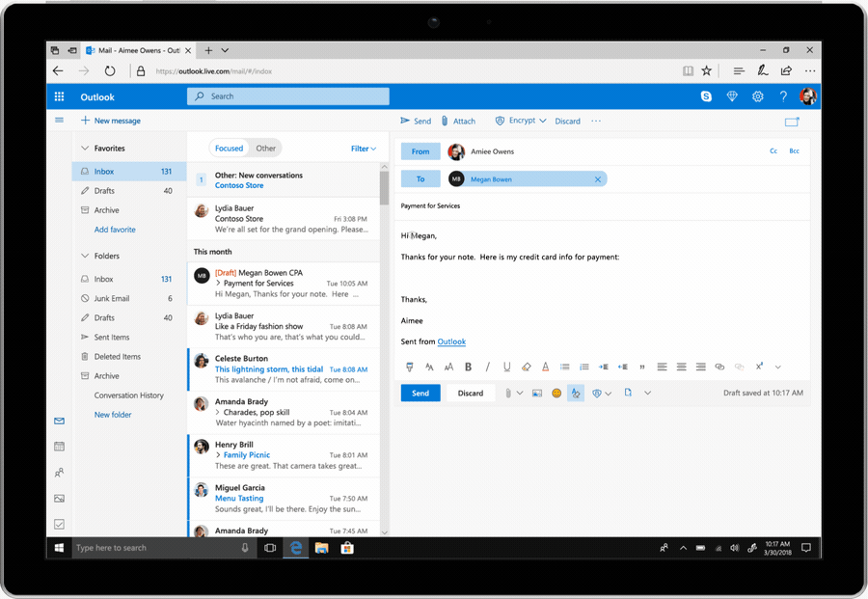Viewport: 868px width, 599px height.
Task: Open Skype by clicking its icon
Action: [x=706, y=96]
